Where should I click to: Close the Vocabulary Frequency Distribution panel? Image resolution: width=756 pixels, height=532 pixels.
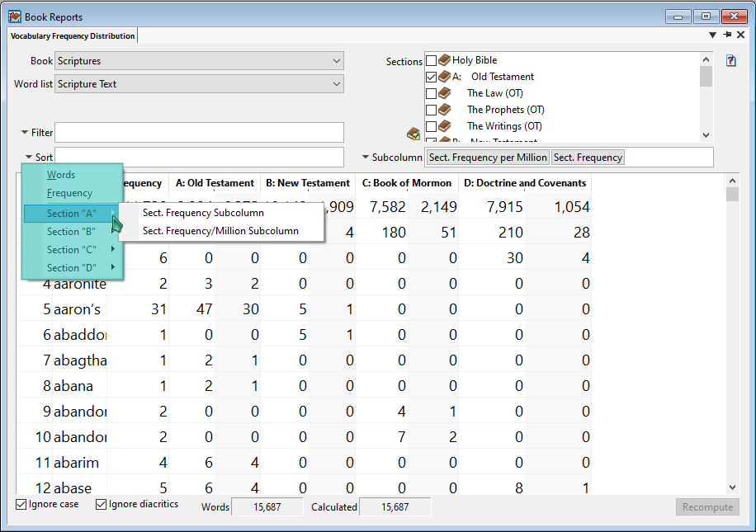pos(740,35)
